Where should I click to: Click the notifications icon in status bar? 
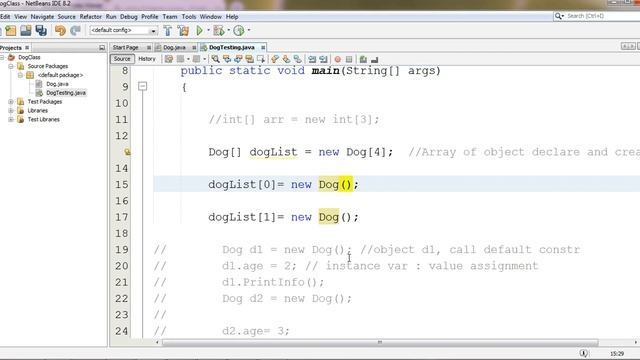[x=584, y=353]
